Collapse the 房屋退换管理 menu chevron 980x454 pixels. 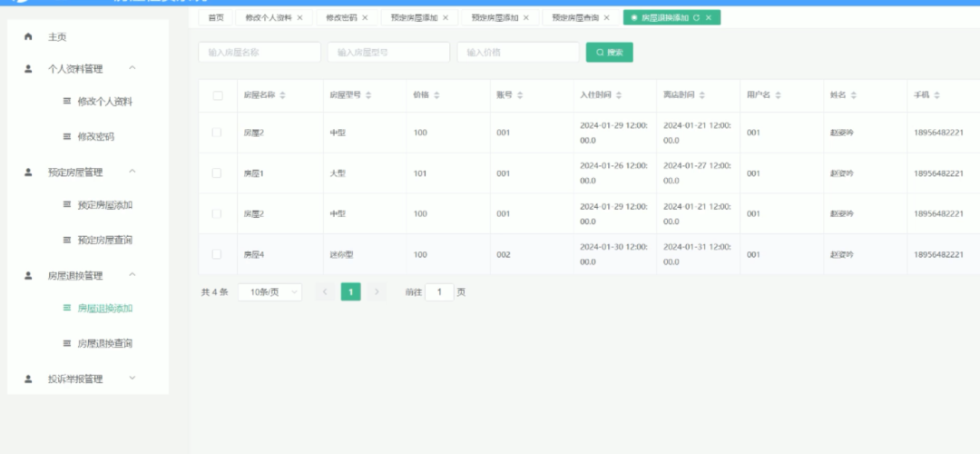(132, 274)
